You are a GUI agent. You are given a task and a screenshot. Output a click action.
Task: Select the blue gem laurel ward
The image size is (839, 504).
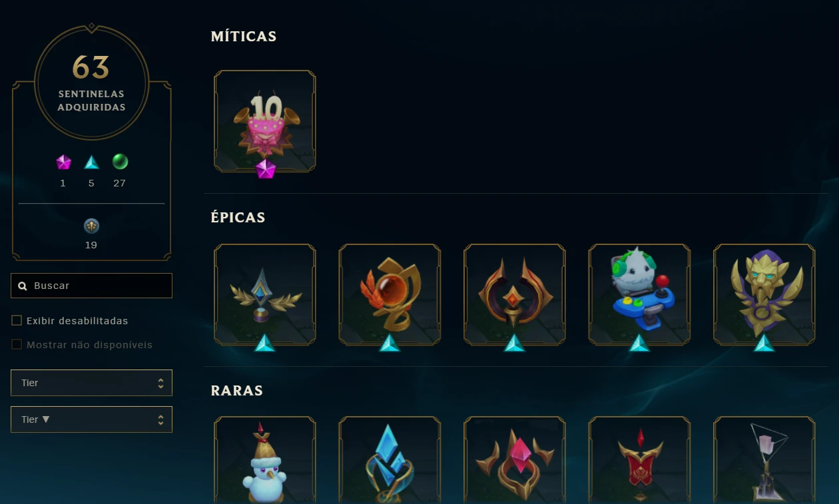[x=265, y=294]
